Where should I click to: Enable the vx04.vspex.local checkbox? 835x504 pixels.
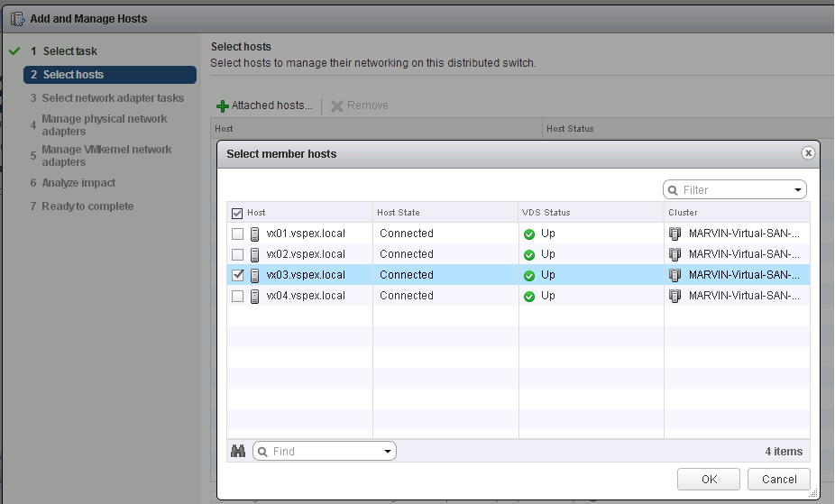[x=237, y=296]
